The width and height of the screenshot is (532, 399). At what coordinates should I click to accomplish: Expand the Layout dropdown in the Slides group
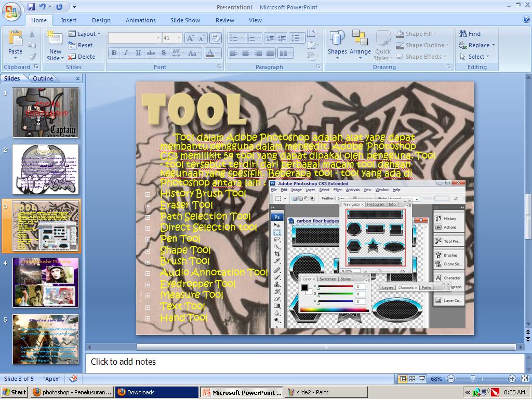point(85,33)
